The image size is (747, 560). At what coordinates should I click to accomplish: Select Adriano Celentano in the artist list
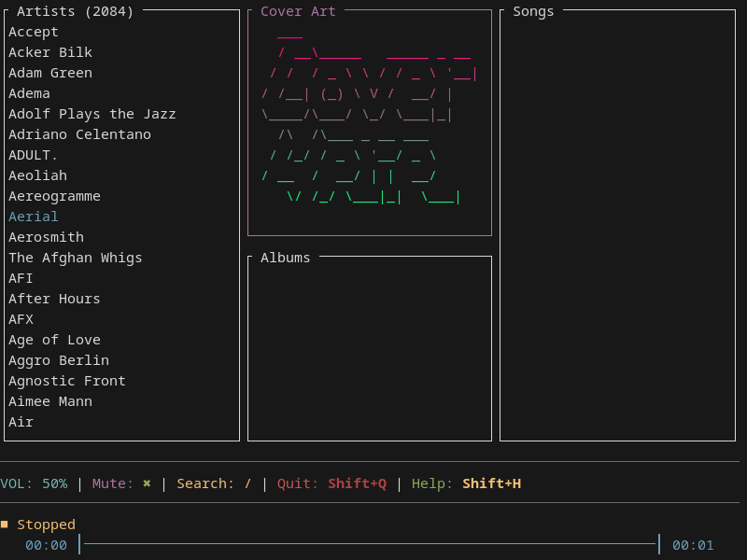click(79, 134)
